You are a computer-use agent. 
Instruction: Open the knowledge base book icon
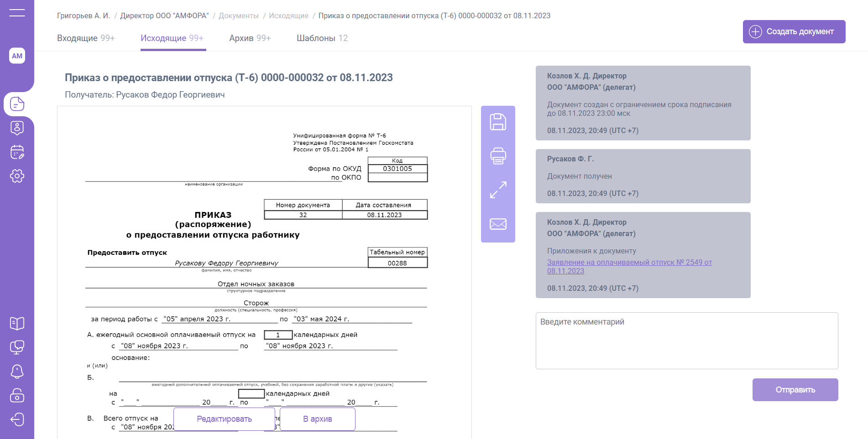17,323
